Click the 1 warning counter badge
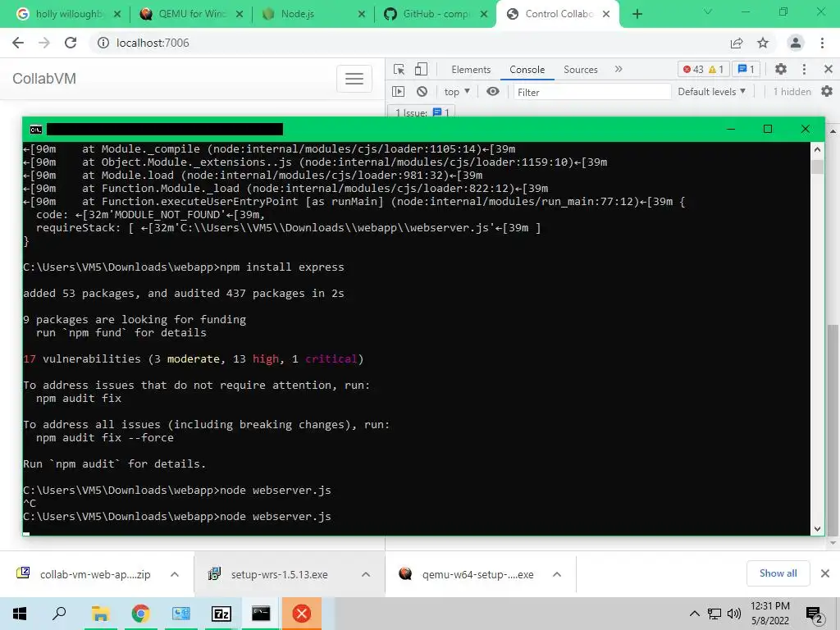Screen dimensions: 840x630 click(716, 69)
